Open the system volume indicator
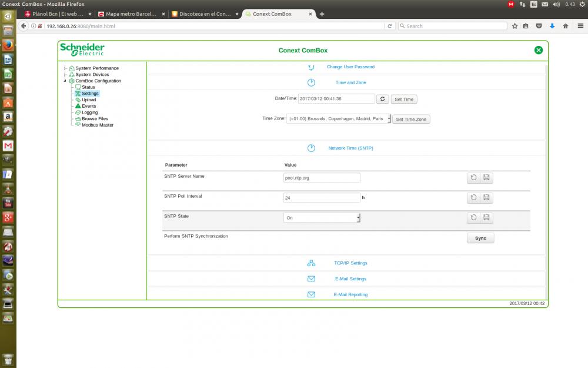This screenshot has height=368, width=588. click(556, 4)
